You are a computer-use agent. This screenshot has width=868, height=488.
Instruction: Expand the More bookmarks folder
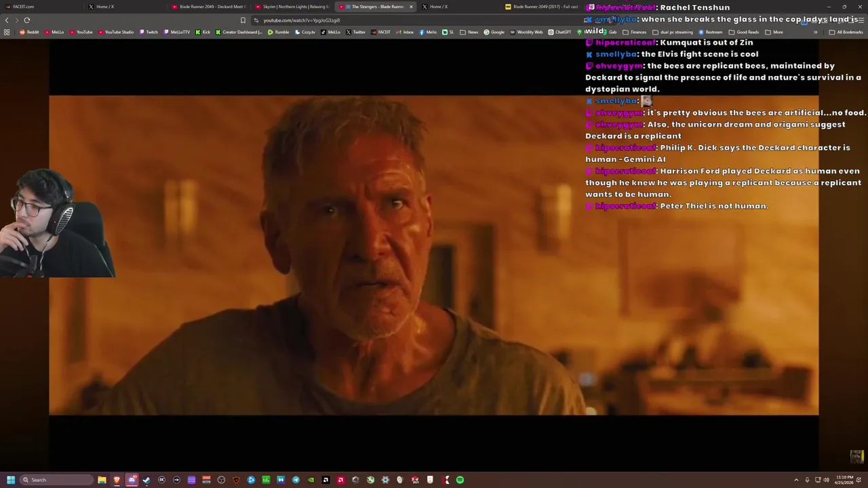pyautogui.click(x=774, y=32)
